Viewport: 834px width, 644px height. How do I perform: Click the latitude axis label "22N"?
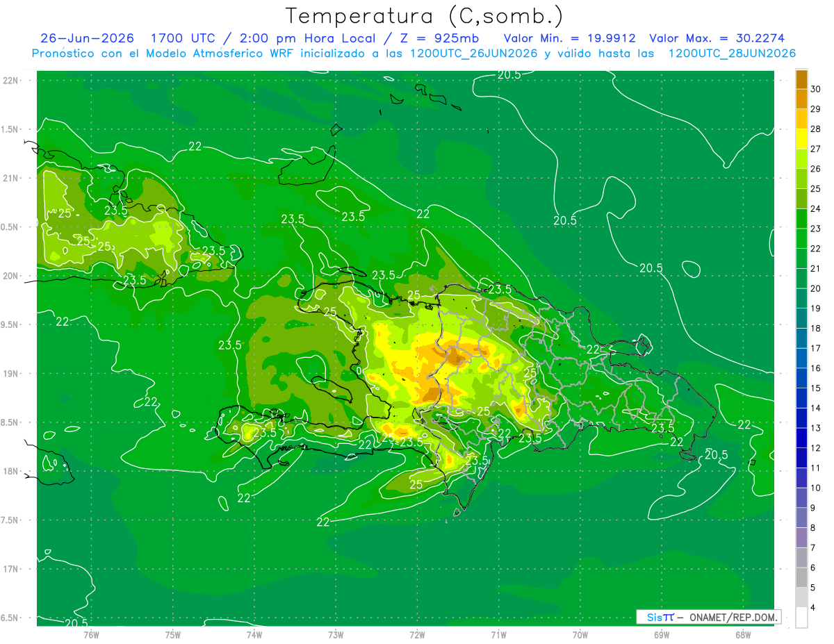pyautogui.click(x=11, y=81)
